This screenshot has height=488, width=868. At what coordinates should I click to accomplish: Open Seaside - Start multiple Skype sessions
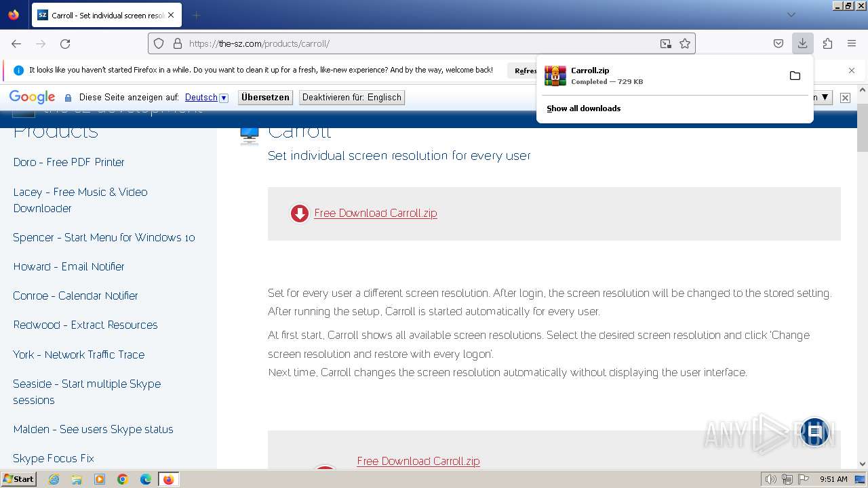click(x=87, y=392)
